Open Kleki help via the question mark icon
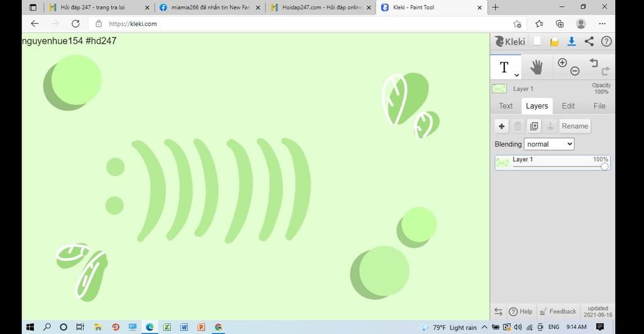Screen dimensions: 644x334 click(606, 41)
